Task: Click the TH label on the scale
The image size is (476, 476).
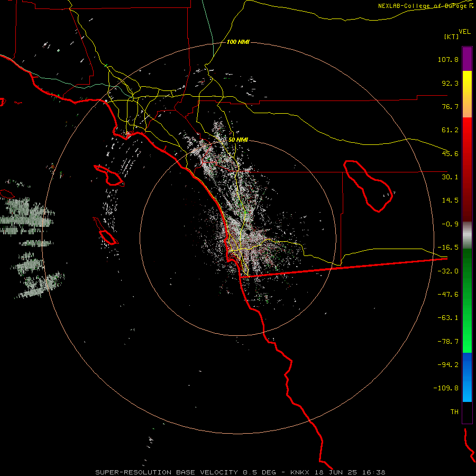Action: pyautogui.click(x=454, y=412)
